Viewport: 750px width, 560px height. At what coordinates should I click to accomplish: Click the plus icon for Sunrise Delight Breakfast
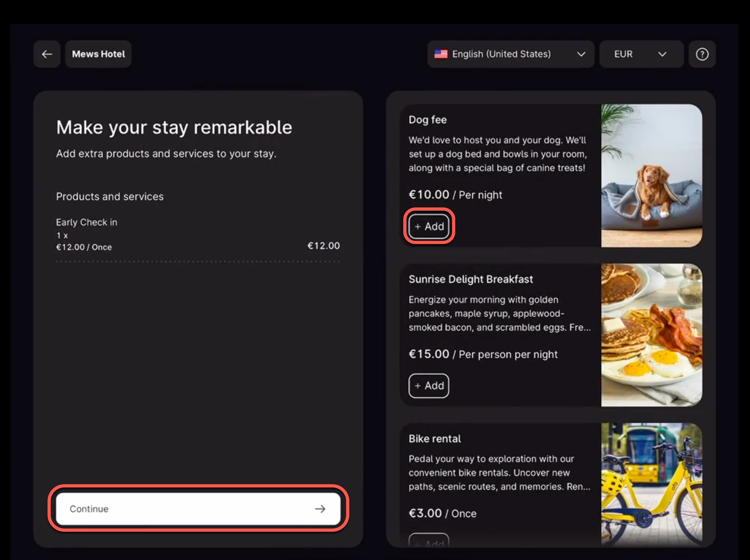coord(417,386)
